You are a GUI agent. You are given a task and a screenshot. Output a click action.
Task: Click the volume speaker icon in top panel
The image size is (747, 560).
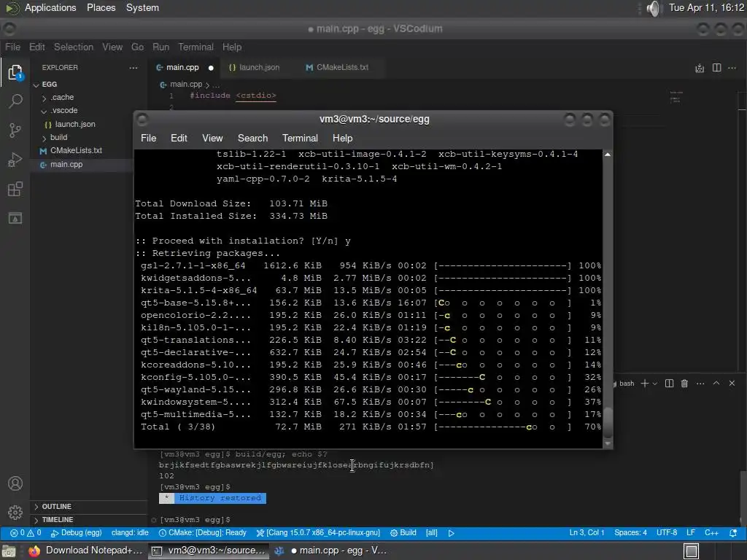[654, 8]
